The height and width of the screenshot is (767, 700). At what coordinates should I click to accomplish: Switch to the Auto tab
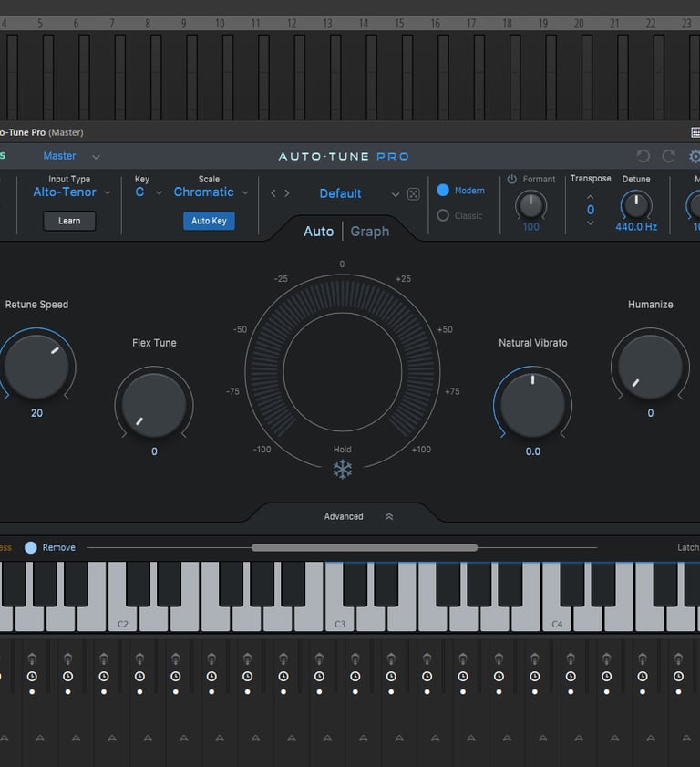coord(319,232)
